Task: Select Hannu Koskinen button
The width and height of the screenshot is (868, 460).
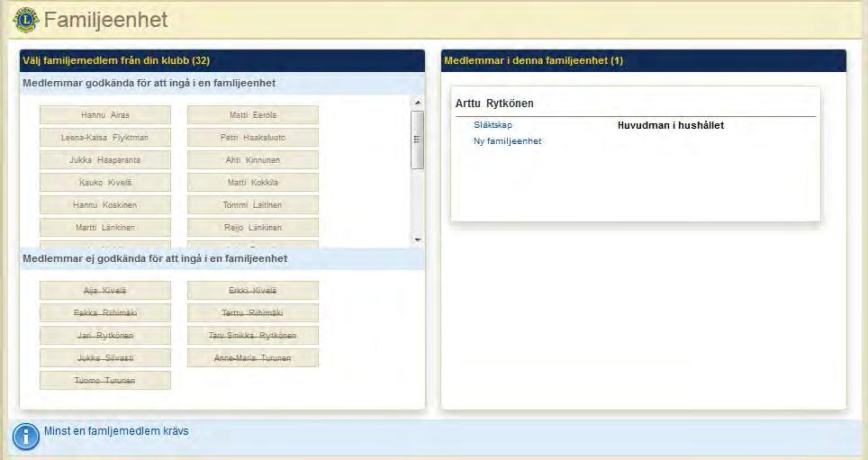Action: [x=105, y=205]
